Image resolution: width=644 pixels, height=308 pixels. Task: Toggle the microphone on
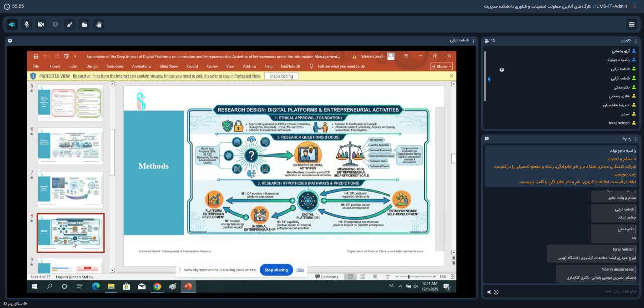coord(27,24)
